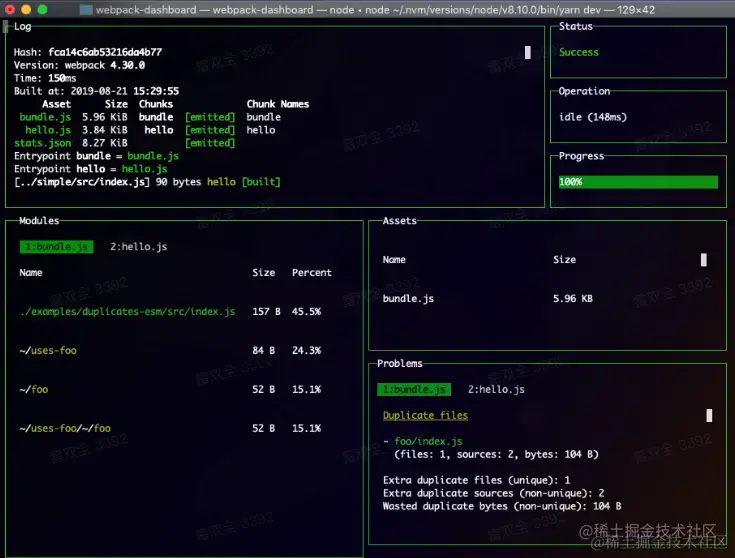Click the Size column header in Assets
The height and width of the screenshot is (558, 735).
[564, 260]
